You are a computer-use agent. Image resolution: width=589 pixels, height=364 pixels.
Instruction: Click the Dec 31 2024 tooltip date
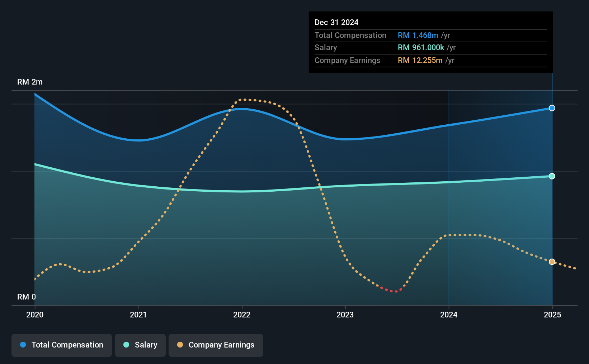[x=336, y=22]
